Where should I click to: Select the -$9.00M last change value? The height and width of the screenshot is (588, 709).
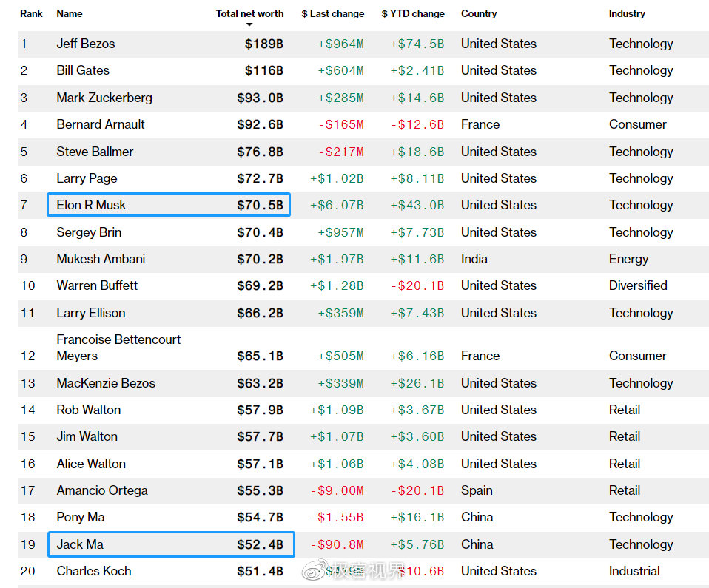[x=337, y=491]
